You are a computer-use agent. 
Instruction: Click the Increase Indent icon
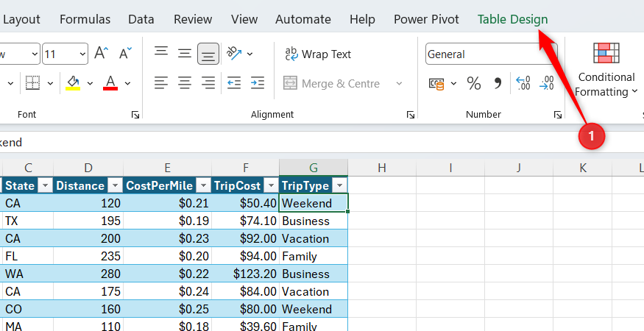point(258,83)
